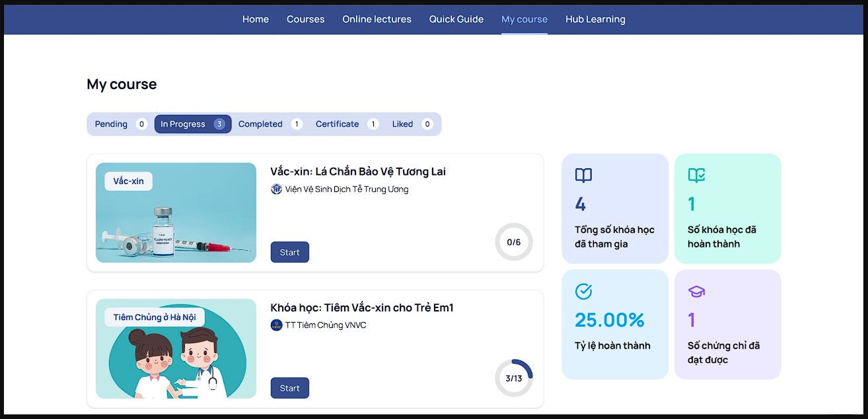This screenshot has width=868, height=419.
Task: Click the graduation cap certificates icon
Action: pos(696,291)
